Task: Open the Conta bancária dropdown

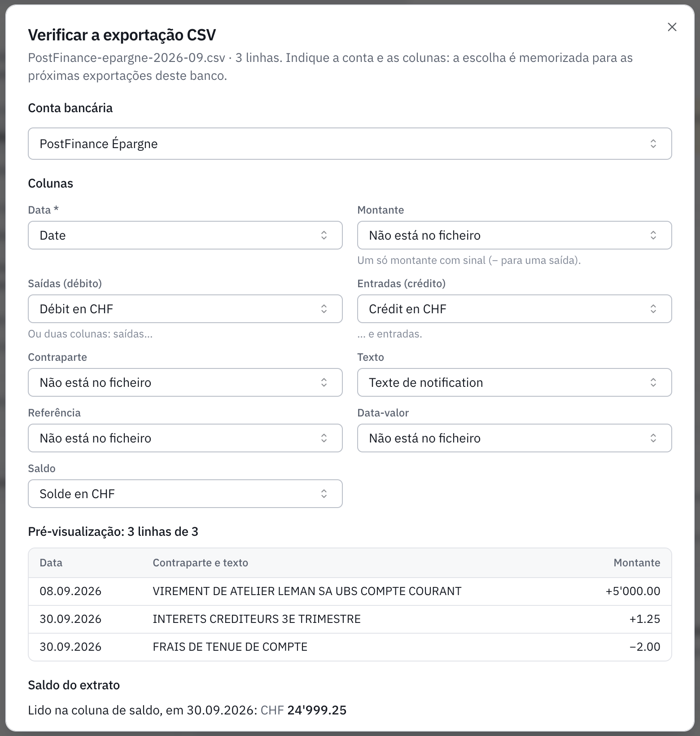Action: (350, 144)
